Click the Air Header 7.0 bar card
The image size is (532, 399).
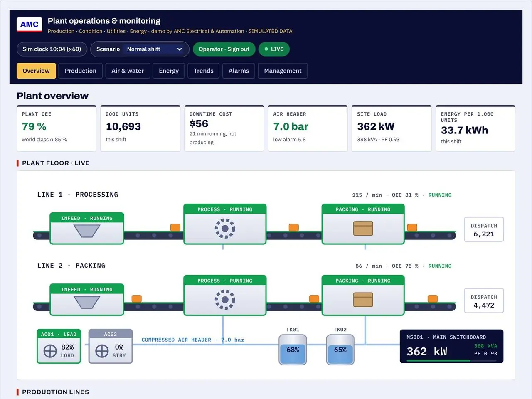click(308, 128)
